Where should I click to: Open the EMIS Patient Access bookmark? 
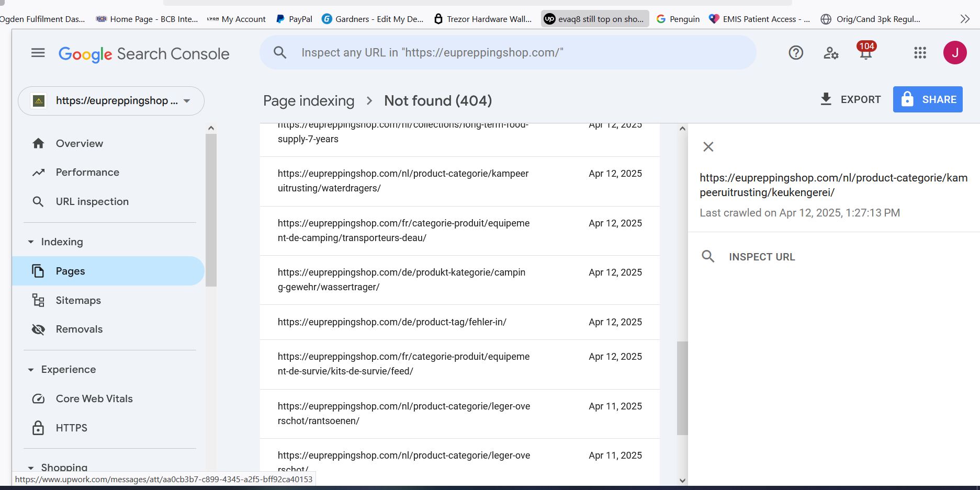tap(759, 19)
